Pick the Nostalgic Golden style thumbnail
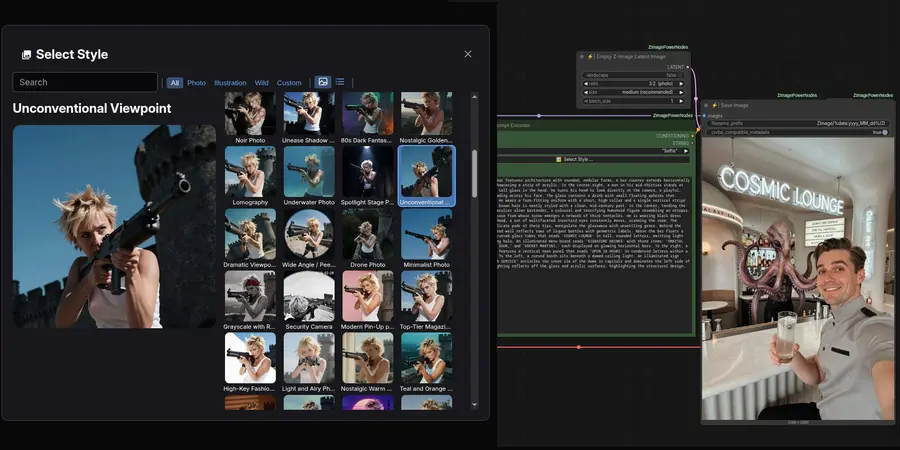 coord(426,114)
